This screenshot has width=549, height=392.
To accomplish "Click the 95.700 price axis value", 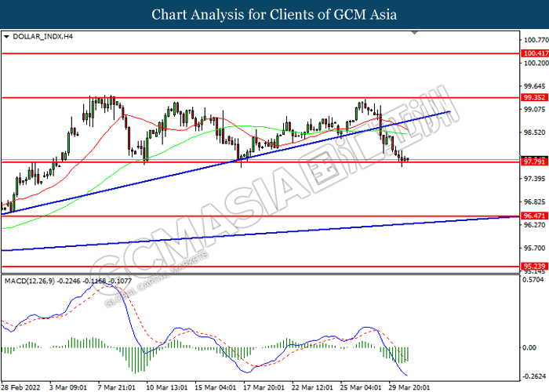I will coord(534,249).
